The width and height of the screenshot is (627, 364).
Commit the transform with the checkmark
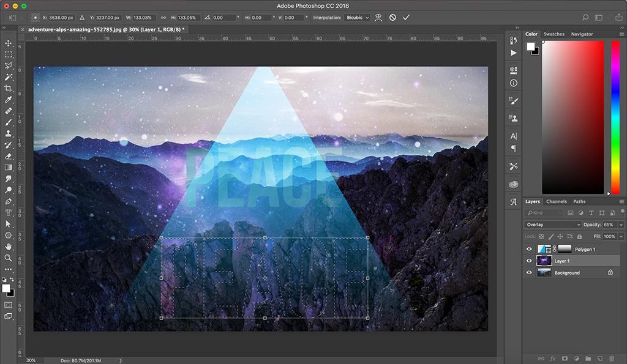tap(406, 18)
